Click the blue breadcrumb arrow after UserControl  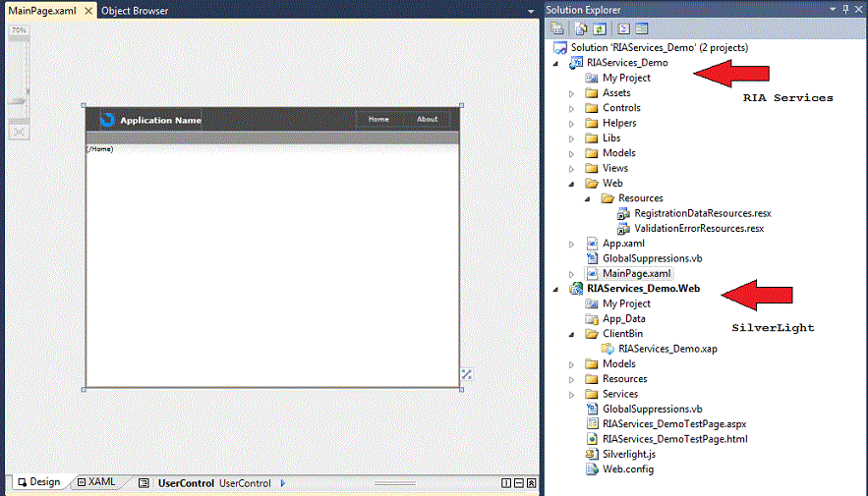tap(283, 483)
